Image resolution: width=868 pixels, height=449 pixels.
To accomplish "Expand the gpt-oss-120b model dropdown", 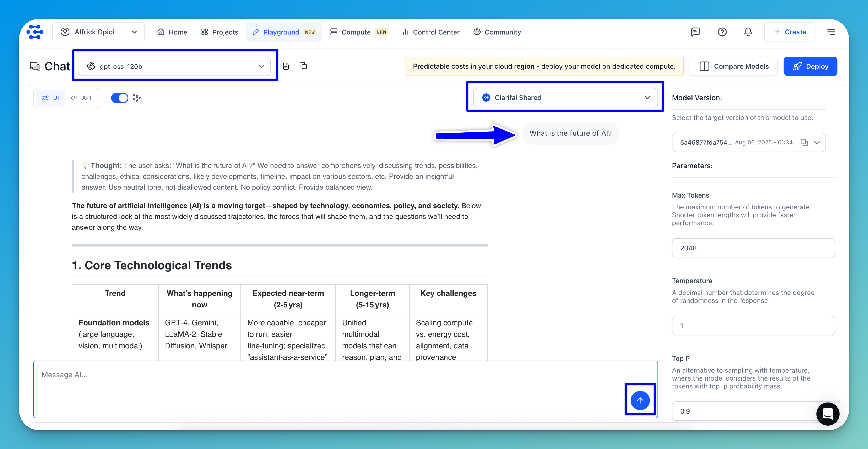I will (174, 66).
